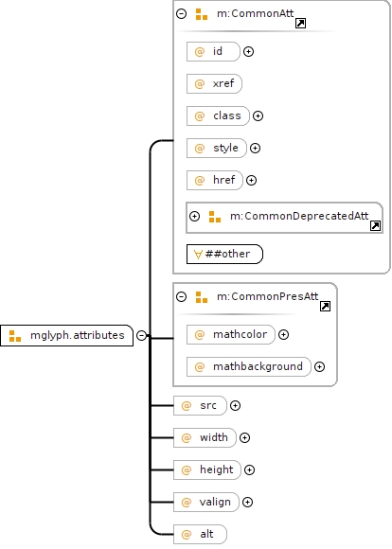Collapse the m:CommonAtt group
Viewport: 392px width, 549px height.
(181, 14)
